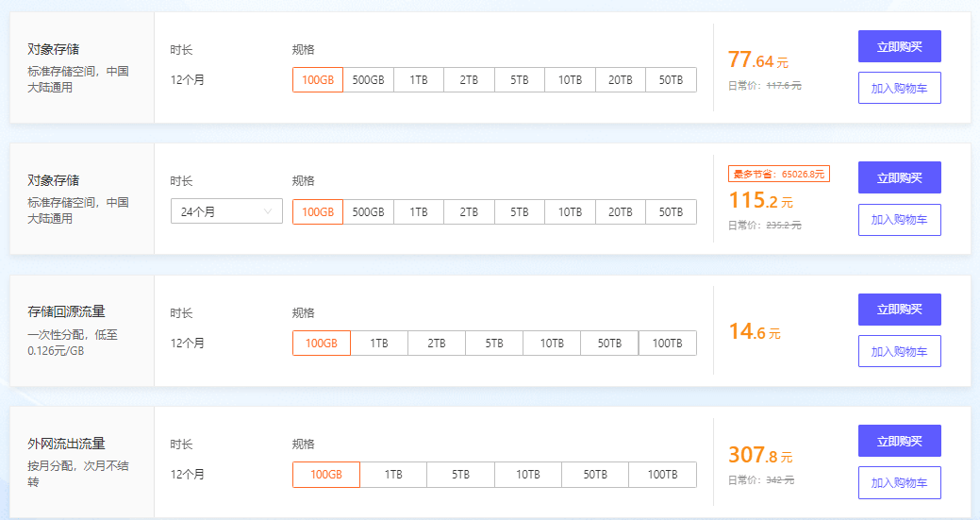
Task: Select 100TB for 存储回源流量
Action: coord(667,344)
